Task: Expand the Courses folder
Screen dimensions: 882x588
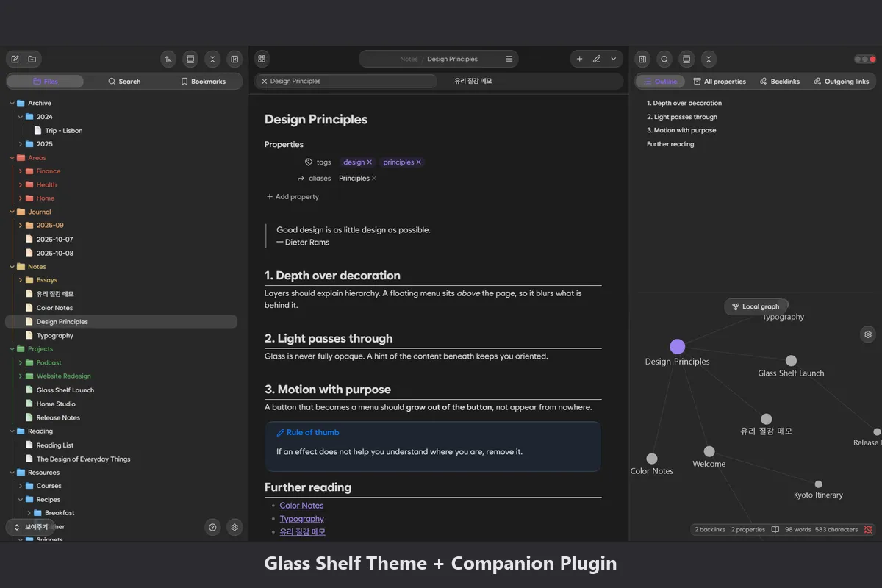Action: click(21, 486)
